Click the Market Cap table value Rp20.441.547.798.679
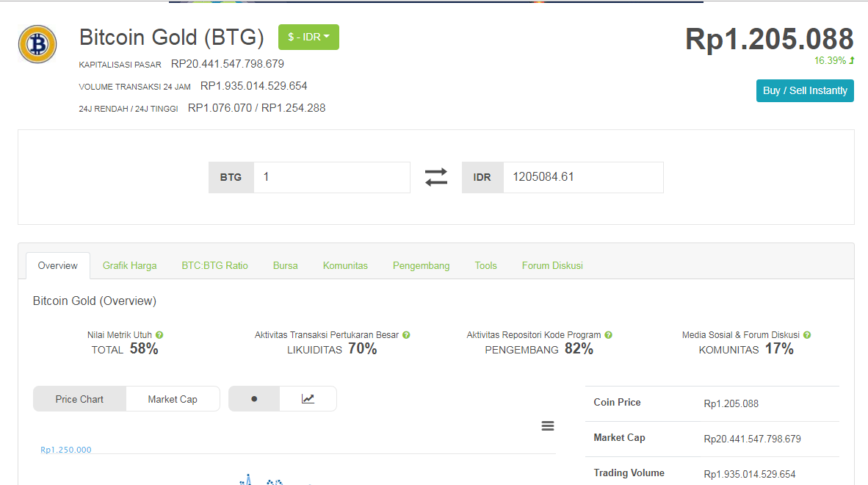This screenshot has height=485, width=868. (x=752, y=439)
